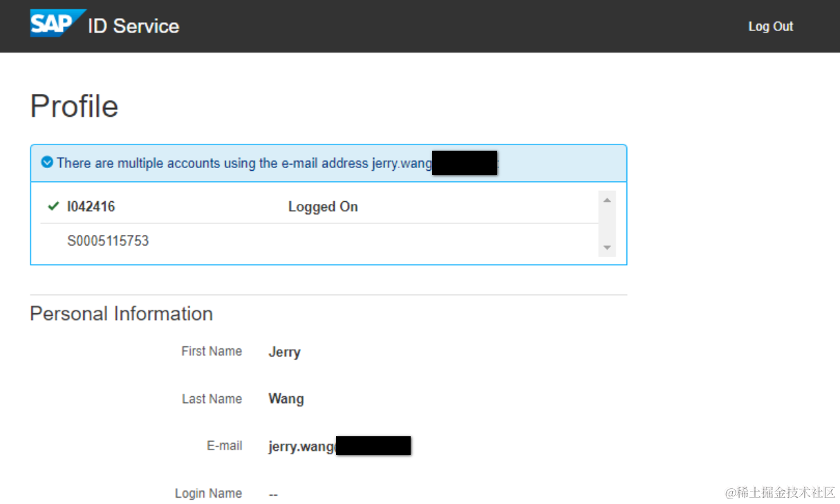Click the account list scrollbar down arrow

(x=607, y=248)
